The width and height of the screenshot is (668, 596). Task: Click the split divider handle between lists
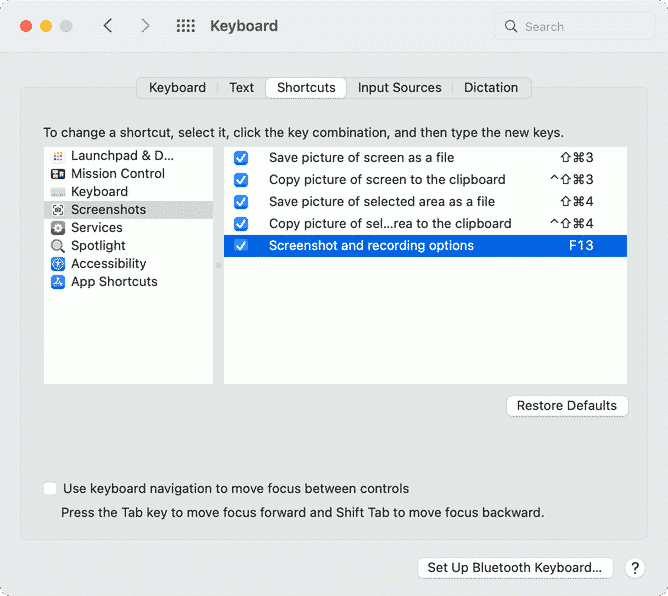pos(219,266)
